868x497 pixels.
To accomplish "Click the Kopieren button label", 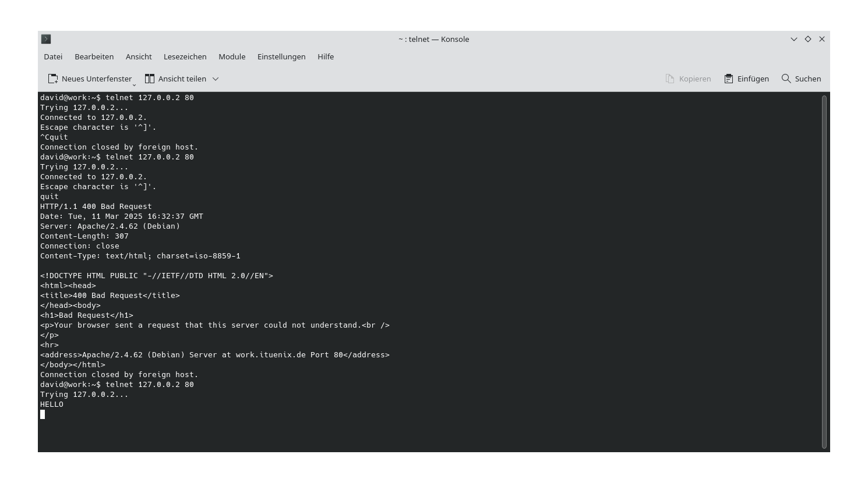I will coord(695,79).
